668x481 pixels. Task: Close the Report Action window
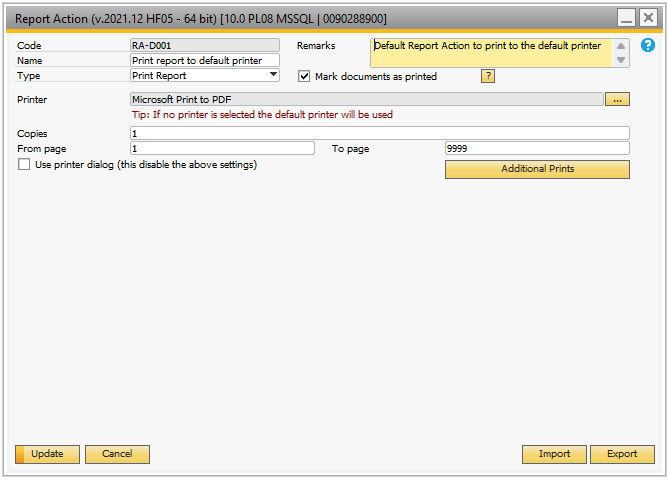[x=648, y=18]
